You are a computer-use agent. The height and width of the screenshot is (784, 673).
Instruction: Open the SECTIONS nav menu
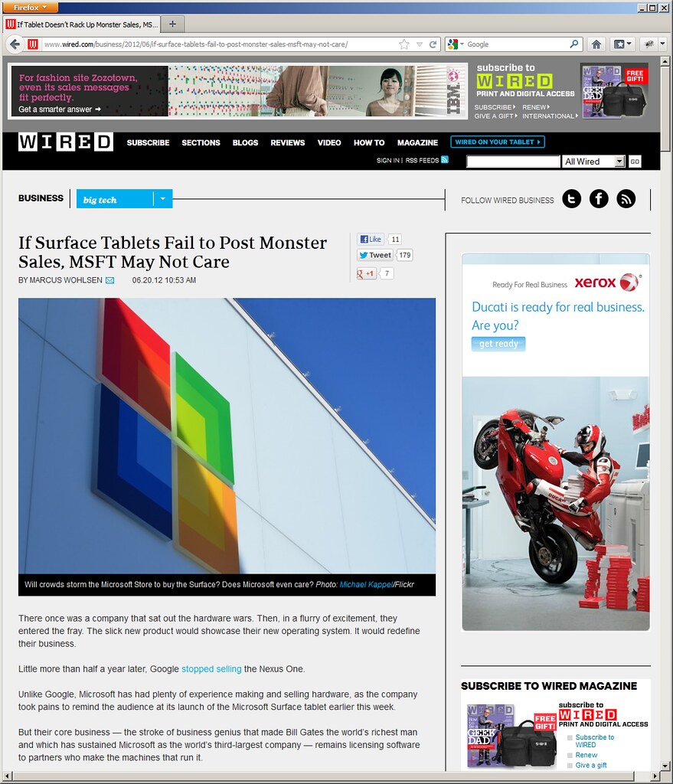pos(201,142)
